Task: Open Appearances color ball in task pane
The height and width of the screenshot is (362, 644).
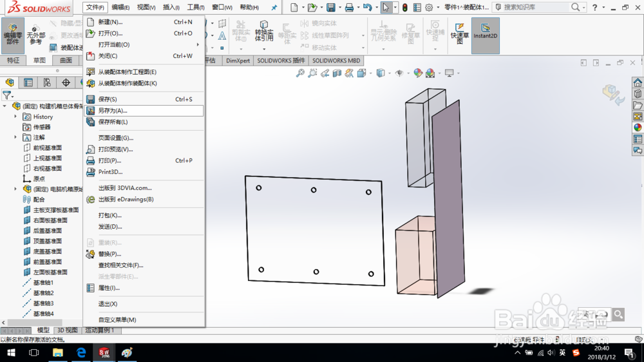Action: [x=638, y=128]
